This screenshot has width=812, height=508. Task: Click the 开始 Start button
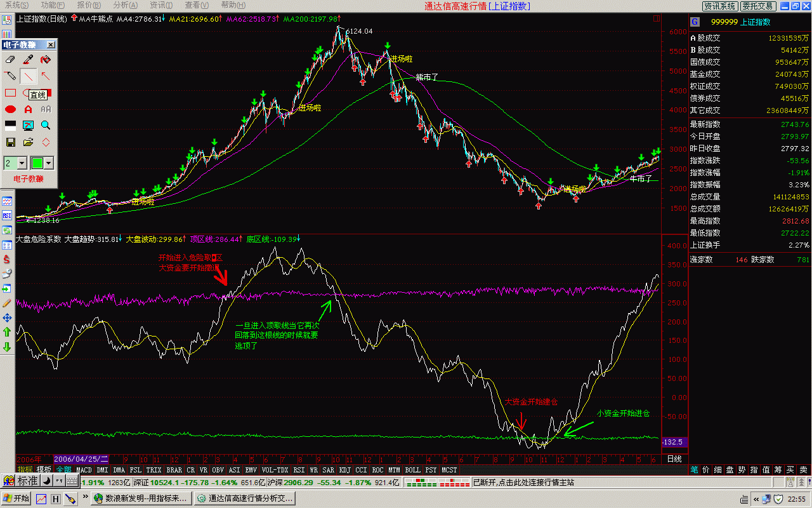coord(16,498)
